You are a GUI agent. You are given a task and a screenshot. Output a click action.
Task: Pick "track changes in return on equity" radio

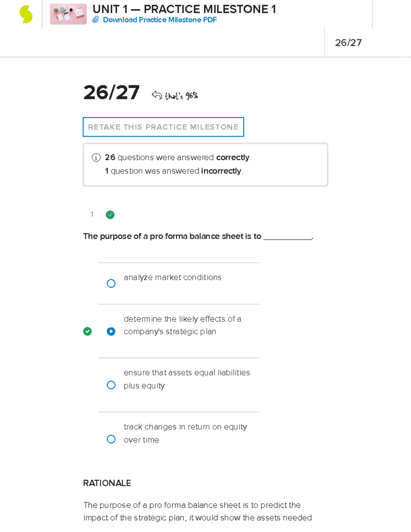pyautogui.click(x=111, y=439)
